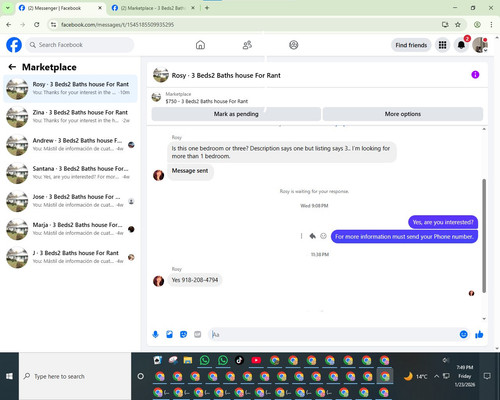
Task: Open a new Chrome tab
Action: [x=207, y=8]
